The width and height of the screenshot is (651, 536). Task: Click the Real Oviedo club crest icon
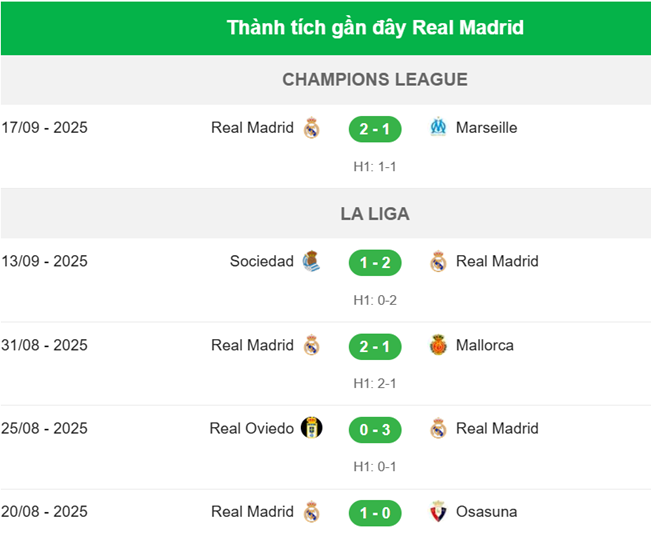(x=311, y=429)
